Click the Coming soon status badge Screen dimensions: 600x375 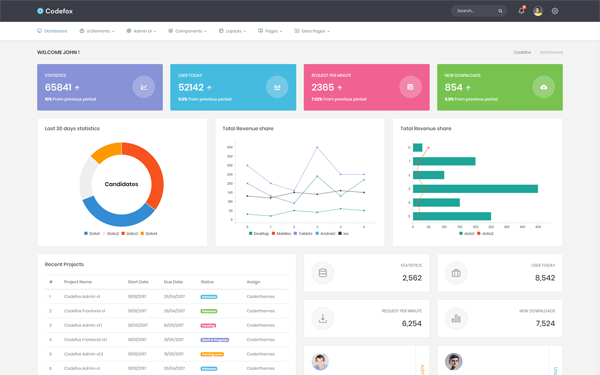tap(212, 354)
